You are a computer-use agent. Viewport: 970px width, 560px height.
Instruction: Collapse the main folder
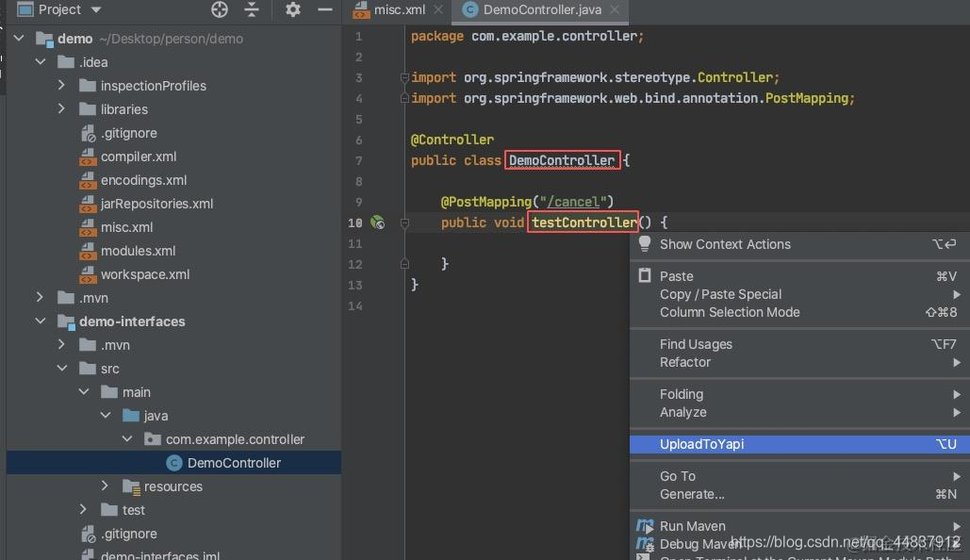[x=84, y=391]
